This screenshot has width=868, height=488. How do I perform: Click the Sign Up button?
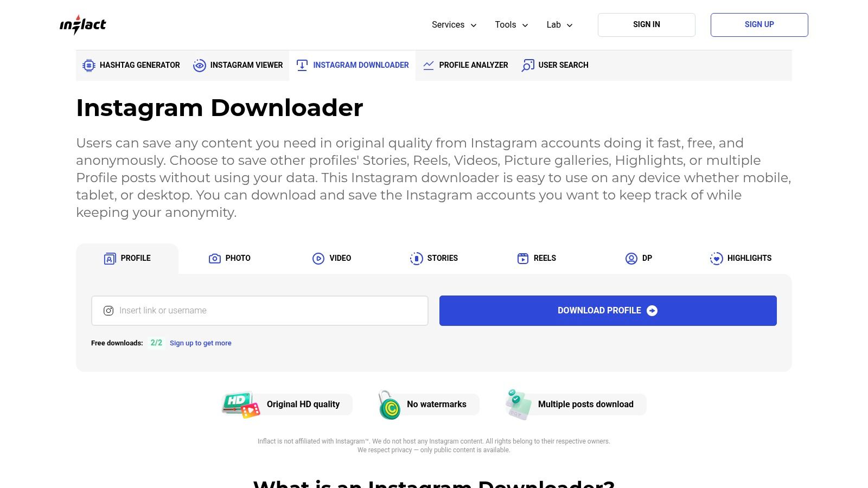coord(759,25)
